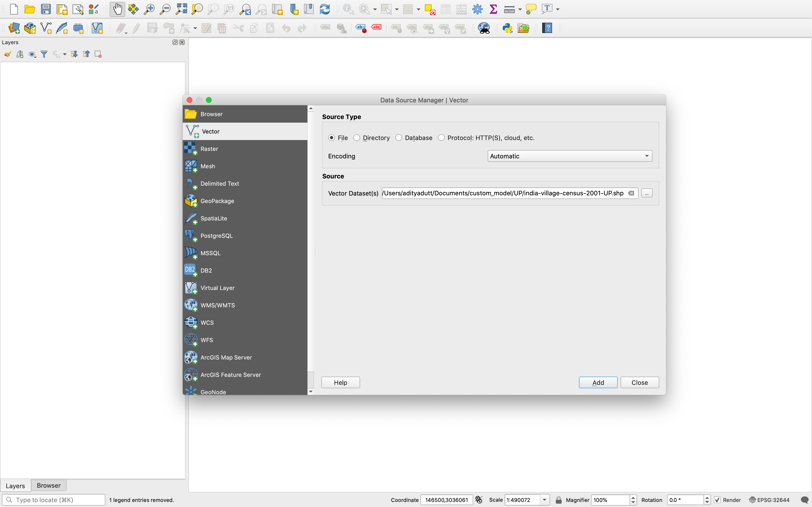The image size is (812, 507).
Task: Select Delimited Text in source list
Action: (x=220, y=183)
